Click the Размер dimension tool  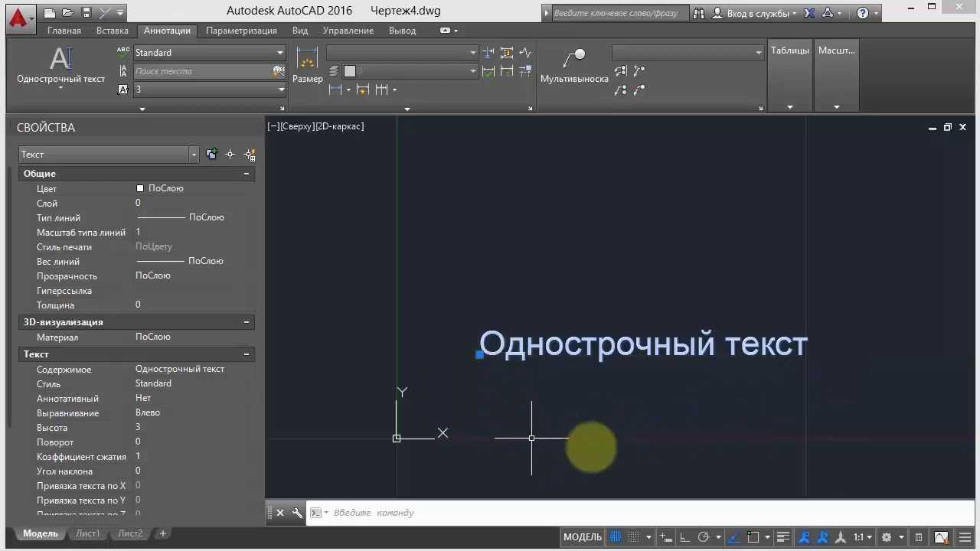(x=307, y=66)
